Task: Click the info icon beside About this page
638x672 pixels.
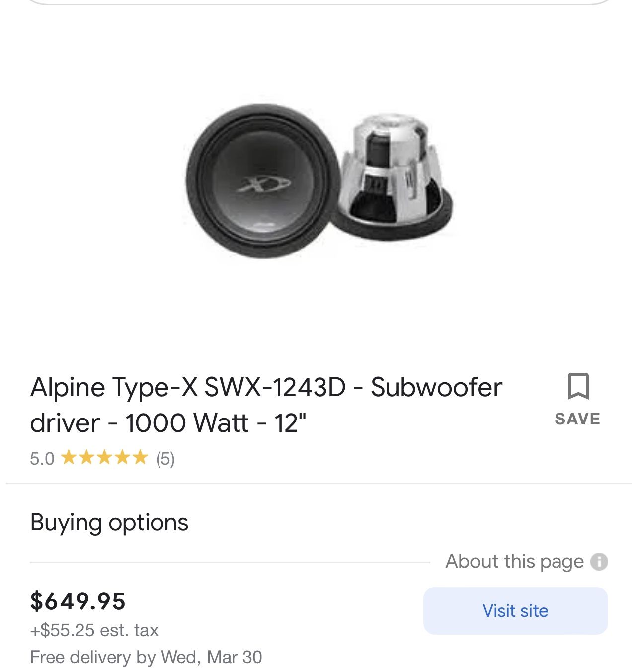Action: click(x=599, y=562)
